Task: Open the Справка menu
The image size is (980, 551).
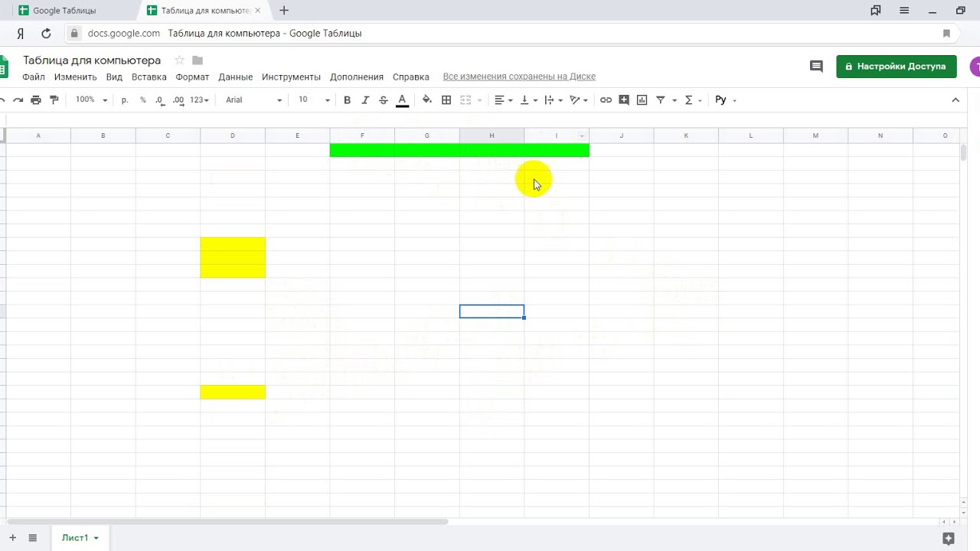Action: pyautogui.click(x=410, y=77)
